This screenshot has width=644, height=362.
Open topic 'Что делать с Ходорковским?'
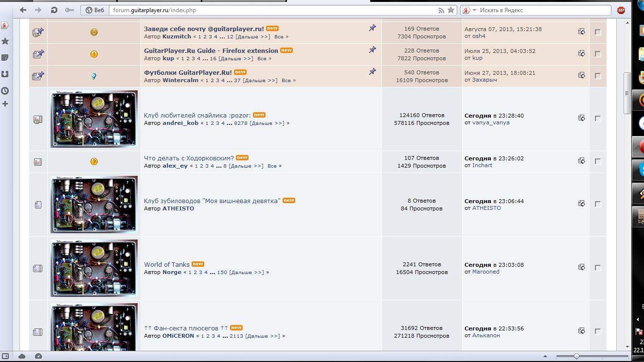[189, 158]
